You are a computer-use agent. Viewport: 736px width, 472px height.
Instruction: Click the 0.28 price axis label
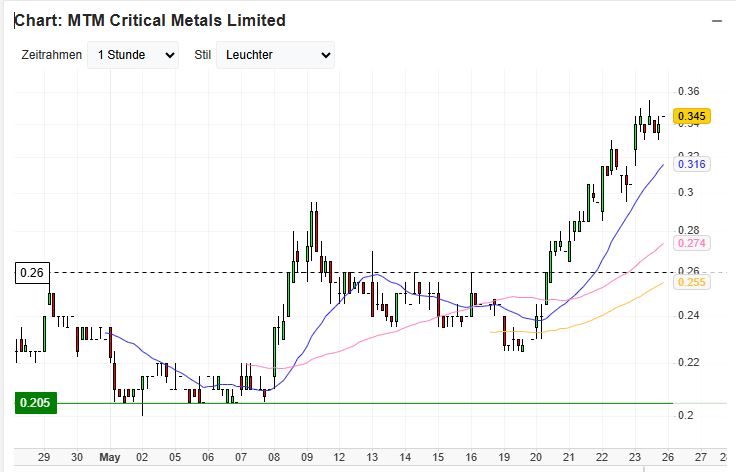pos(689,230)
